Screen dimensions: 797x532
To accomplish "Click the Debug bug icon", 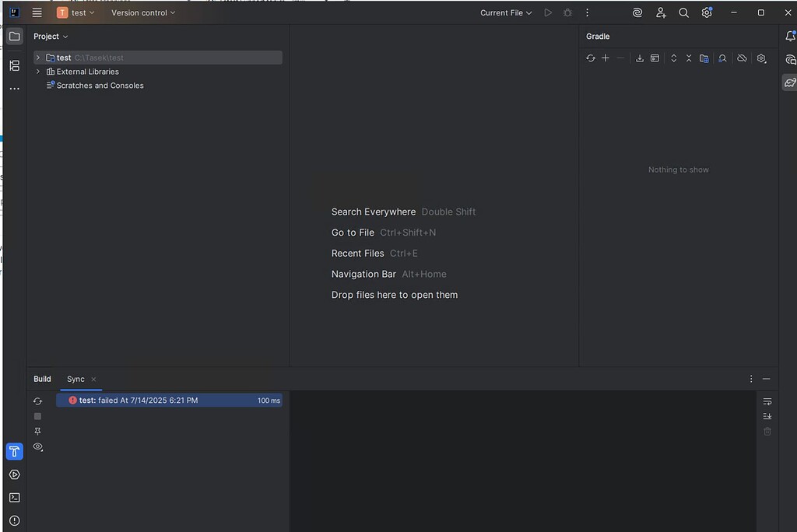I will [567, 12].
